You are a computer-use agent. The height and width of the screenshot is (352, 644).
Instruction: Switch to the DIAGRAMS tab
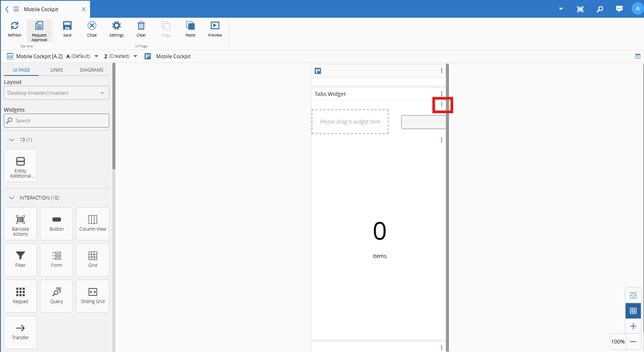click(92, 70)
